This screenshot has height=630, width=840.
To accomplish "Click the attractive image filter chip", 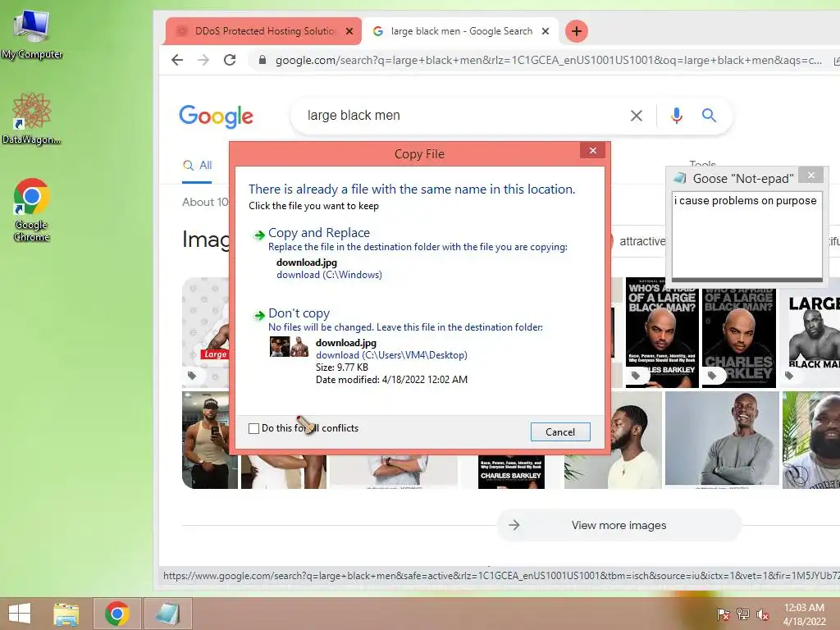I will [x=641, y=242].
